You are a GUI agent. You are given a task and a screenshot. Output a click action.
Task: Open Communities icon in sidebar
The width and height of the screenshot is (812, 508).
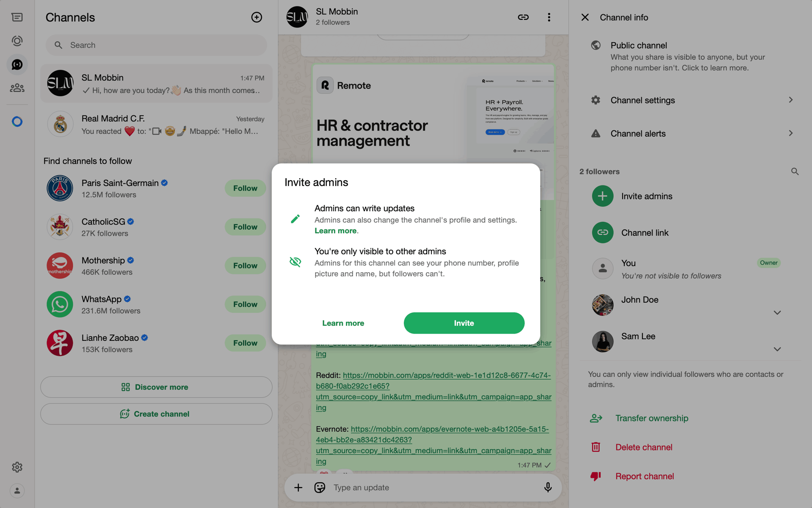[x=17, y=88]
